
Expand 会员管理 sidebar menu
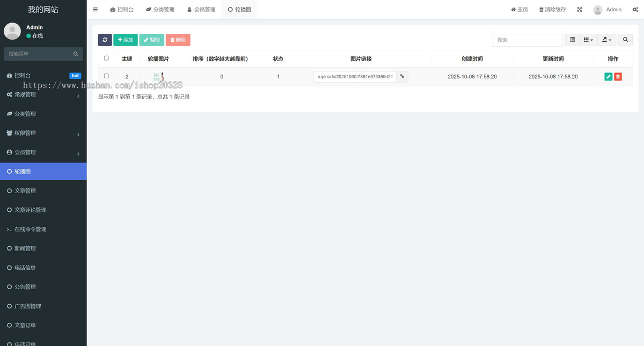[x=43, y=152]
